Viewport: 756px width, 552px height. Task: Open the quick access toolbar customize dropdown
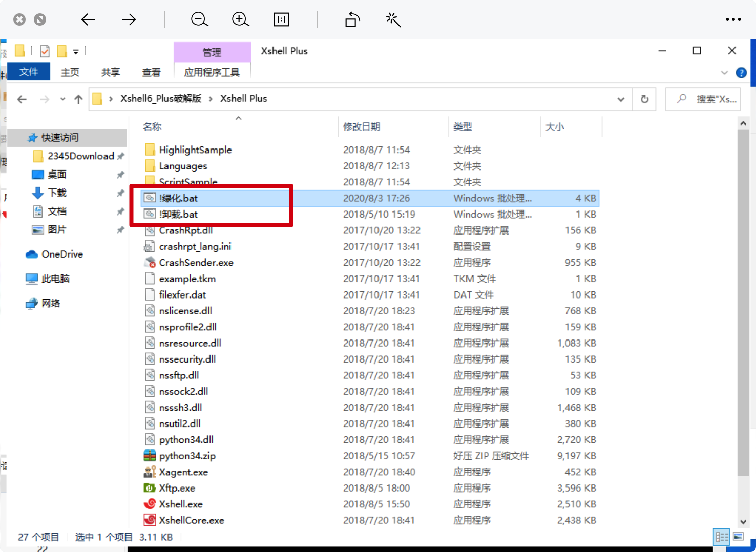pyautogui.click(x=76, y=52)
